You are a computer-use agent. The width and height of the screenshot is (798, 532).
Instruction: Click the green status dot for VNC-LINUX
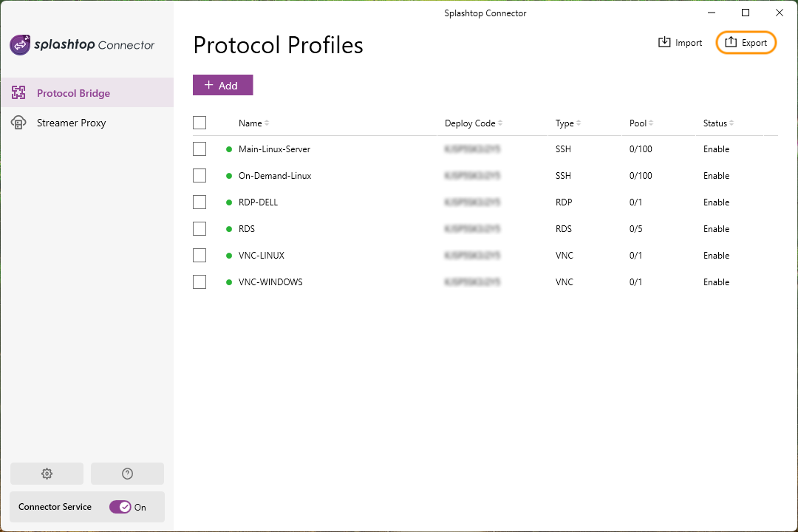pos(229,255)
